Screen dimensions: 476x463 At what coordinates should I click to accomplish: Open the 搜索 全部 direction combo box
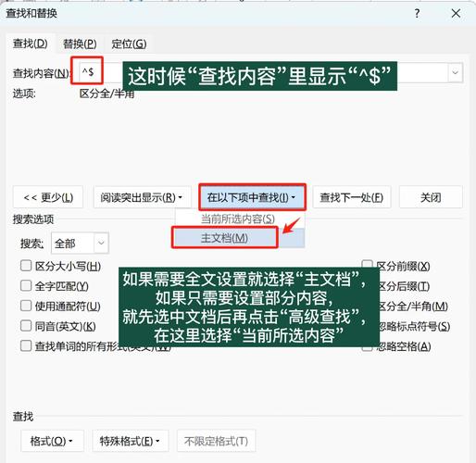(80, 244)
